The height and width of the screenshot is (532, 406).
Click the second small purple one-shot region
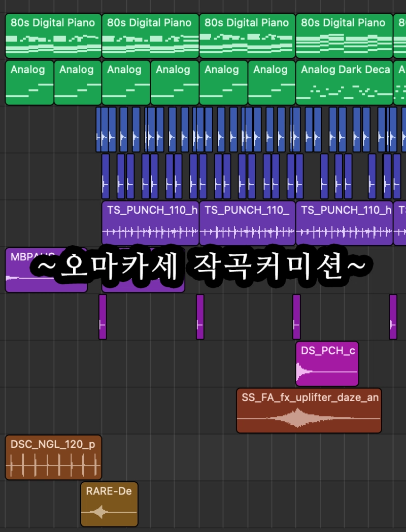[200, 317]
